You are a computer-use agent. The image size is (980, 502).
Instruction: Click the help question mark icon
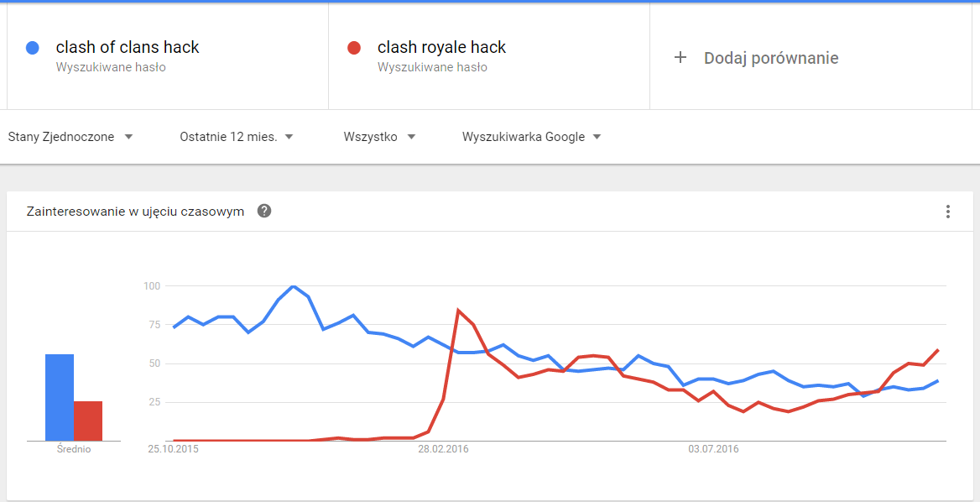[x=264, y=212]
